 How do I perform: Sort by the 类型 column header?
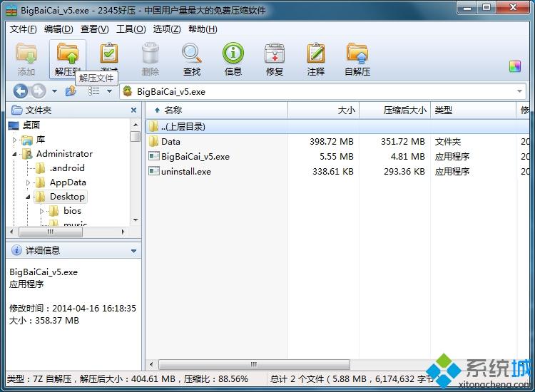click(x=473, y=110)
